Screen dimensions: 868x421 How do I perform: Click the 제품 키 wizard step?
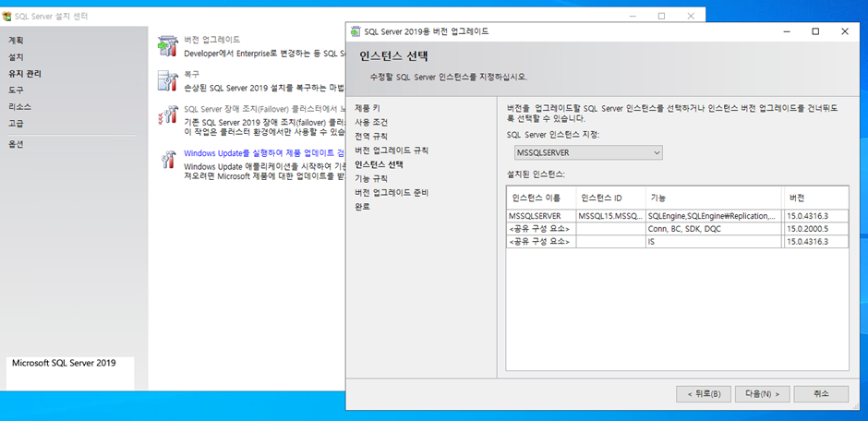tap(367, 108)
